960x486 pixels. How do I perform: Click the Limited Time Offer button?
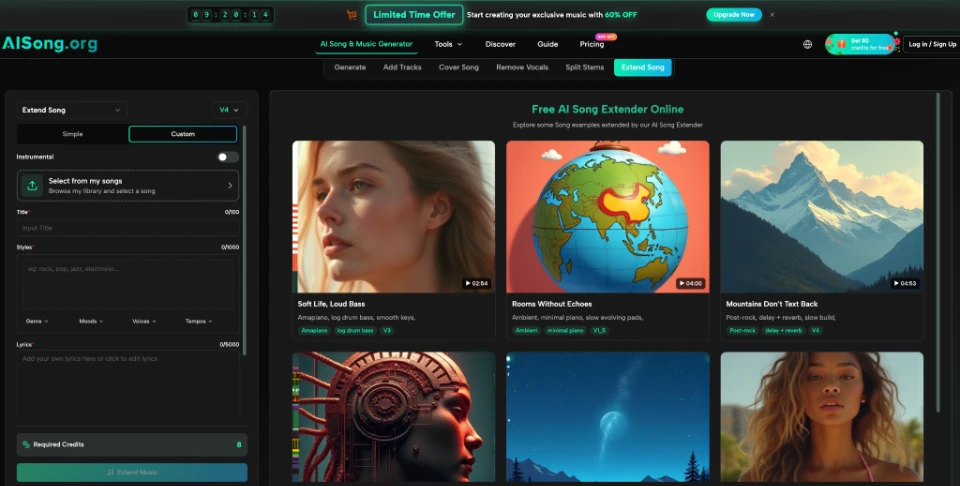pos(414,15)
